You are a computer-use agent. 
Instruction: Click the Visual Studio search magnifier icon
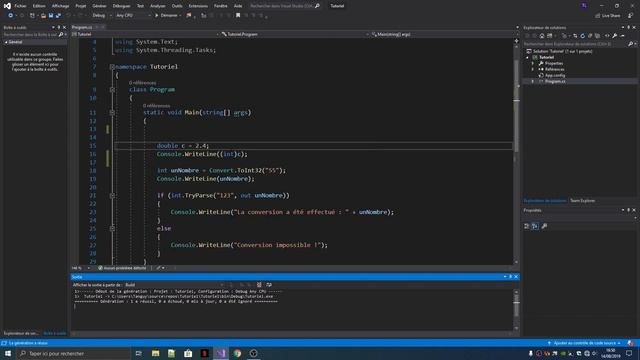click(318, 6)
